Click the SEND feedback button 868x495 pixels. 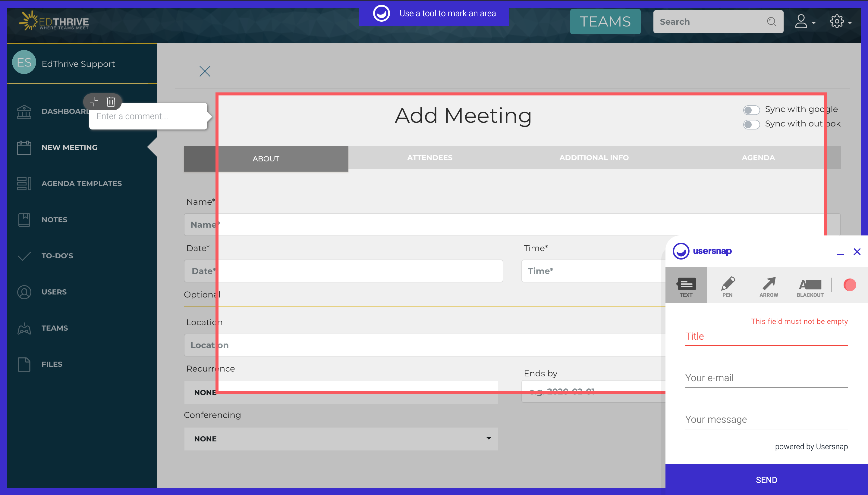pos(766,480)
